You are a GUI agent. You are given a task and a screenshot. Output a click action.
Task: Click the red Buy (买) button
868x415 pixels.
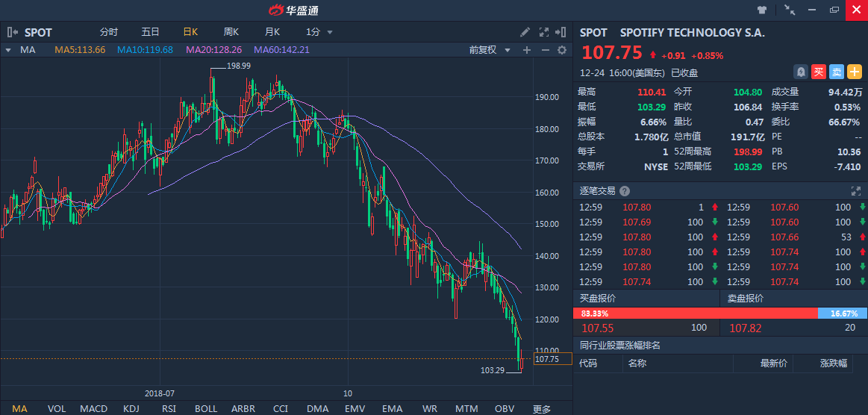[x=818, y=72]
